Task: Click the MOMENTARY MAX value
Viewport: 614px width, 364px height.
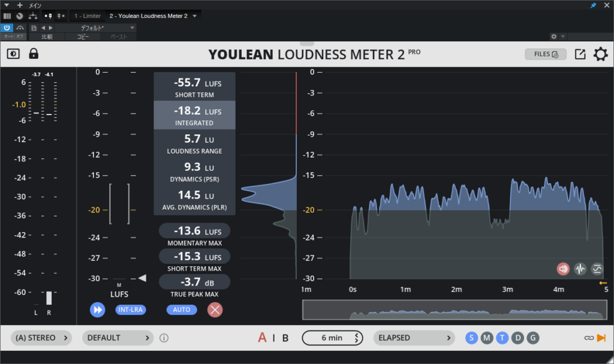Action: (x=195, y=231)
